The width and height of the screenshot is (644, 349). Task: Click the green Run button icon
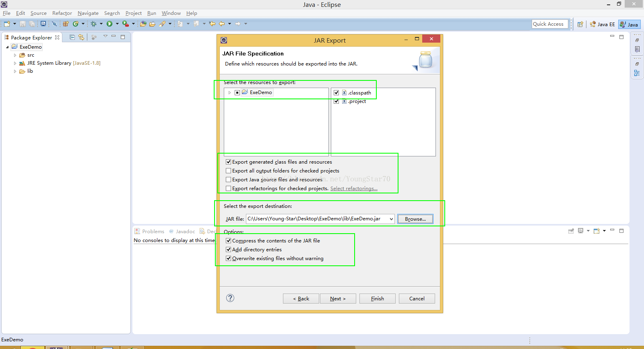tap(109, 24)
